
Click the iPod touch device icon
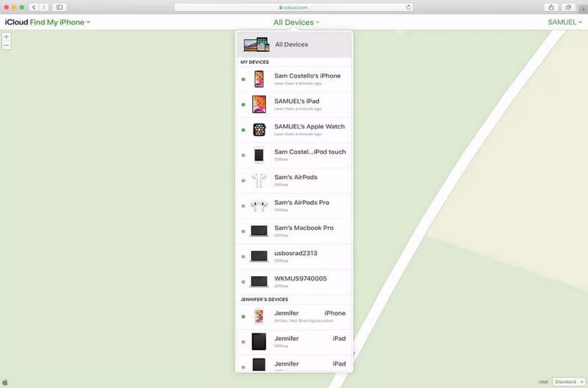[x=259, y=155]
